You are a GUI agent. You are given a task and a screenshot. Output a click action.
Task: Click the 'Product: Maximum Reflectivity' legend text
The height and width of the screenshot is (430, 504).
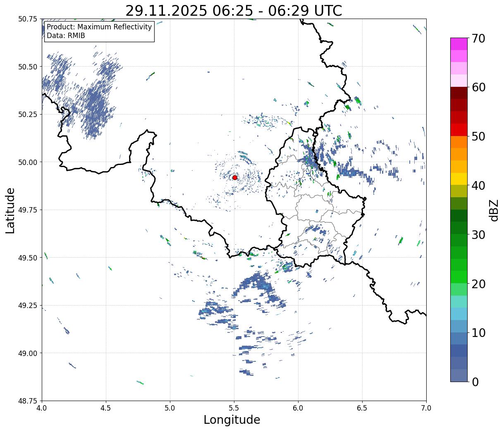pyautogui.click(x=99, y=27)
